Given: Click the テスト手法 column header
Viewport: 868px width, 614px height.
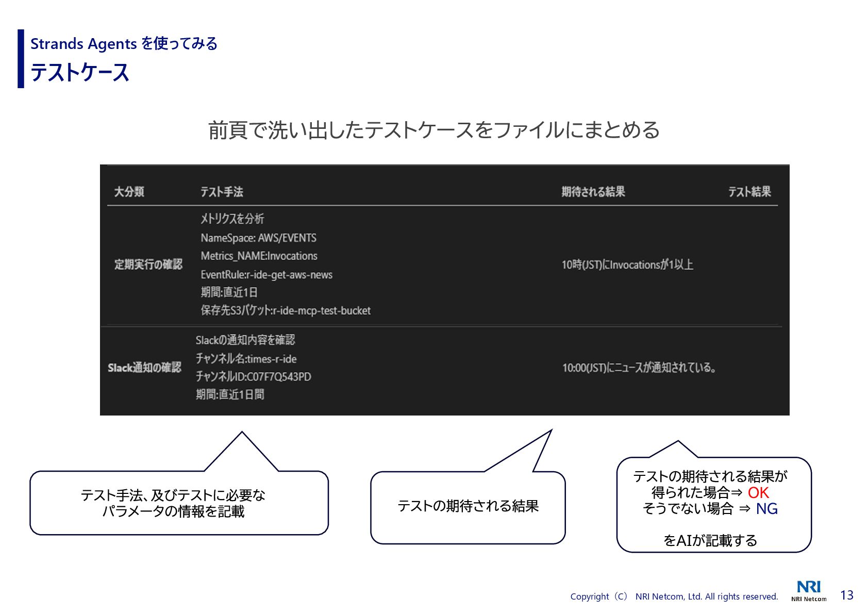Looking at the screenshot, I should tap(222, 192).
